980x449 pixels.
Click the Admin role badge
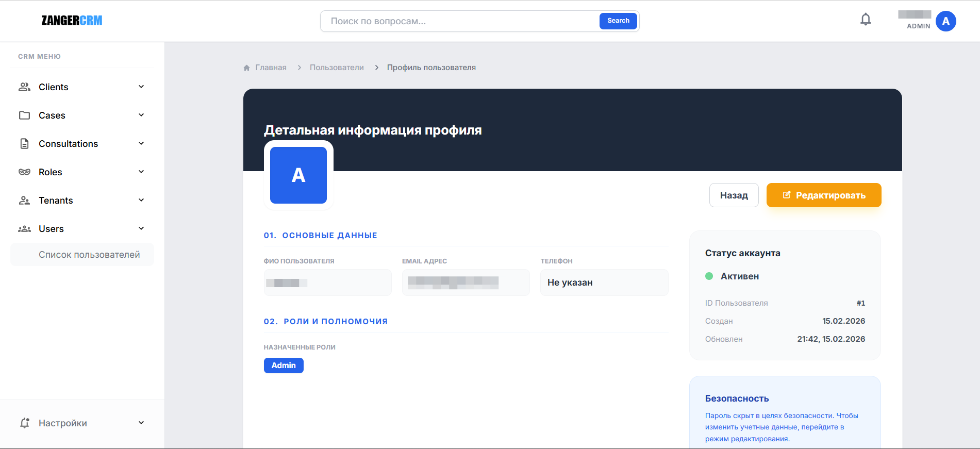pos(284,365)
